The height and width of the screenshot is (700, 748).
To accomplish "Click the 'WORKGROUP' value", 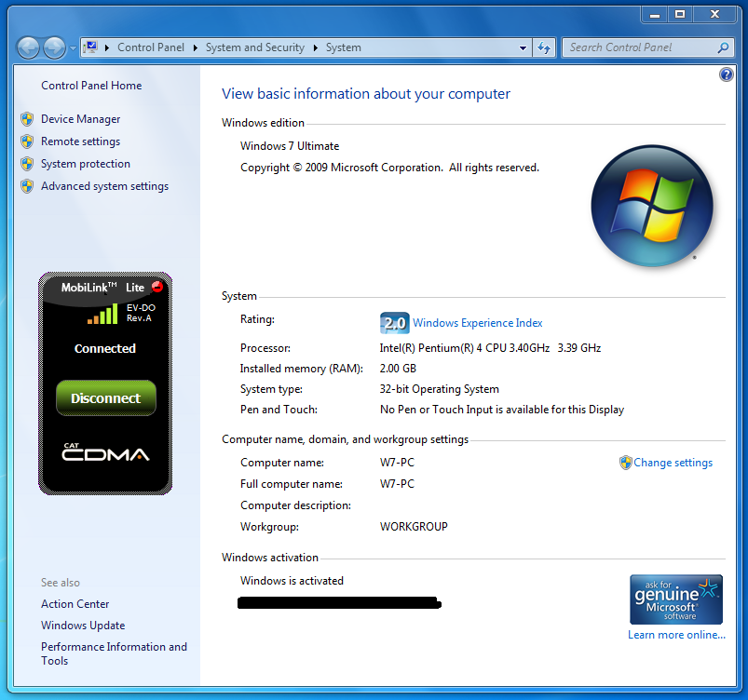I will (414, 527).
